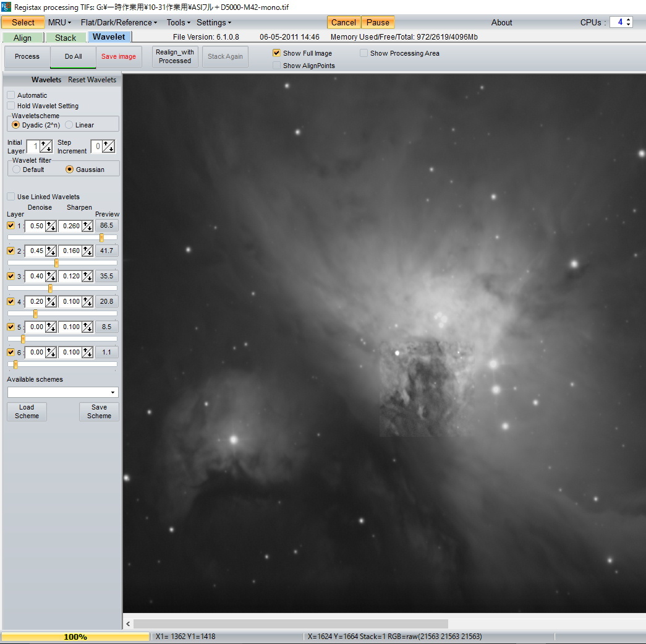This screenshot has height=644, width=646.
Task: Choose the Gaussian wavelet filter
Action: 70,170
